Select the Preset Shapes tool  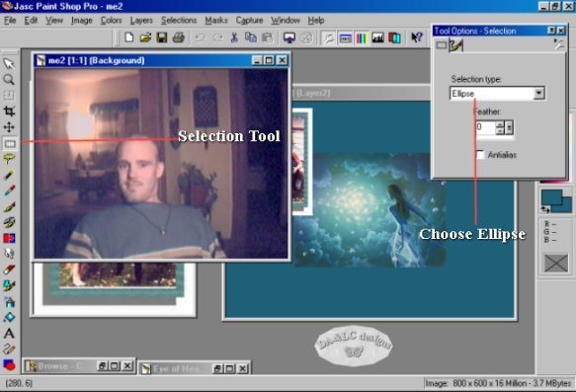tap(9, 364)
